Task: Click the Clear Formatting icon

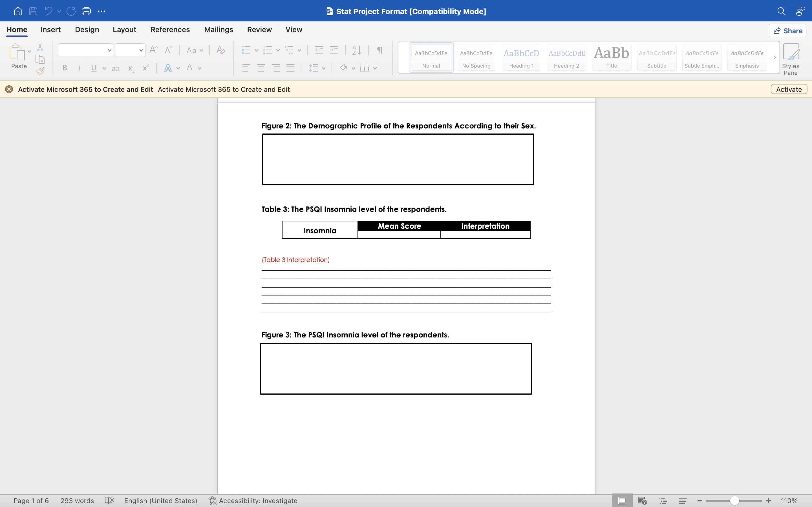Action: (220, 50)
